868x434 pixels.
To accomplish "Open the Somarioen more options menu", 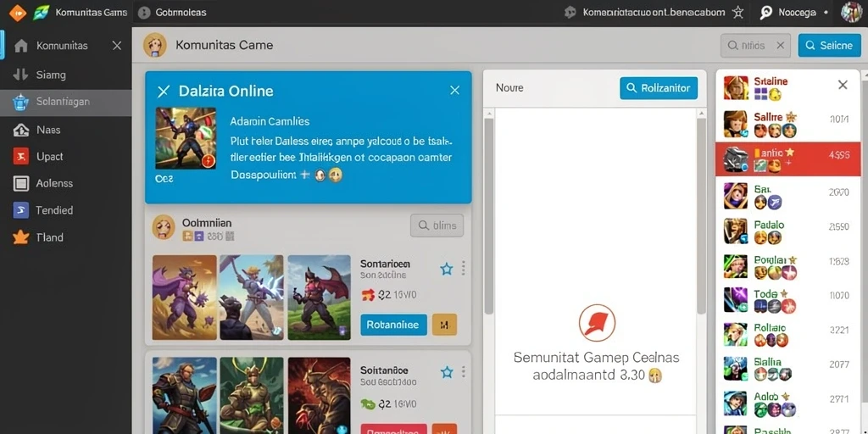I will (463, 269).
